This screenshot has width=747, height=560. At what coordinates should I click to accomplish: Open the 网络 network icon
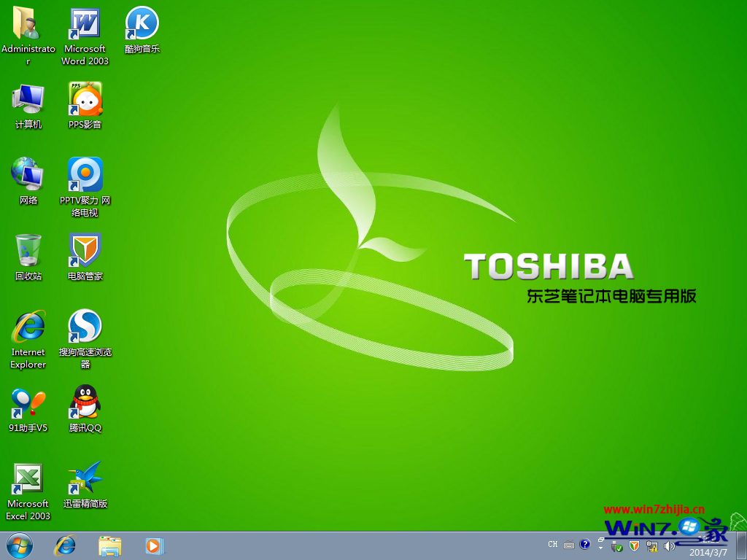[28, 176]
